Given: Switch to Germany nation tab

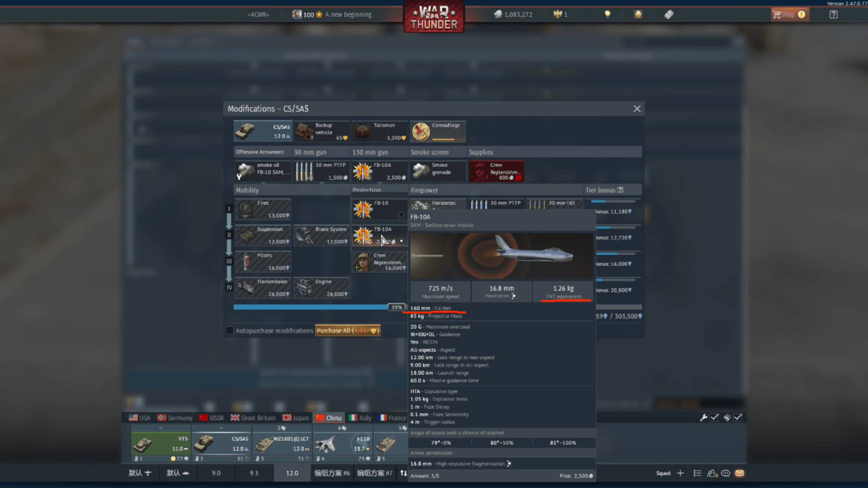Looking at the screenshot, I should click(175, 418).
